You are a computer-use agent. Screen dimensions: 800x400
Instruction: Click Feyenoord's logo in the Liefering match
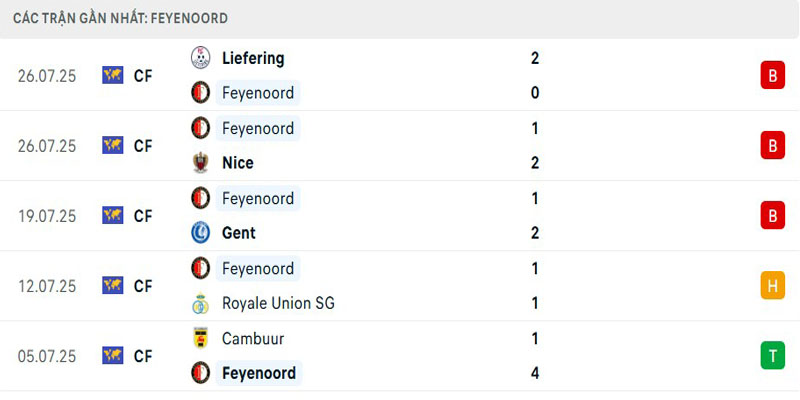pos(201,93)
